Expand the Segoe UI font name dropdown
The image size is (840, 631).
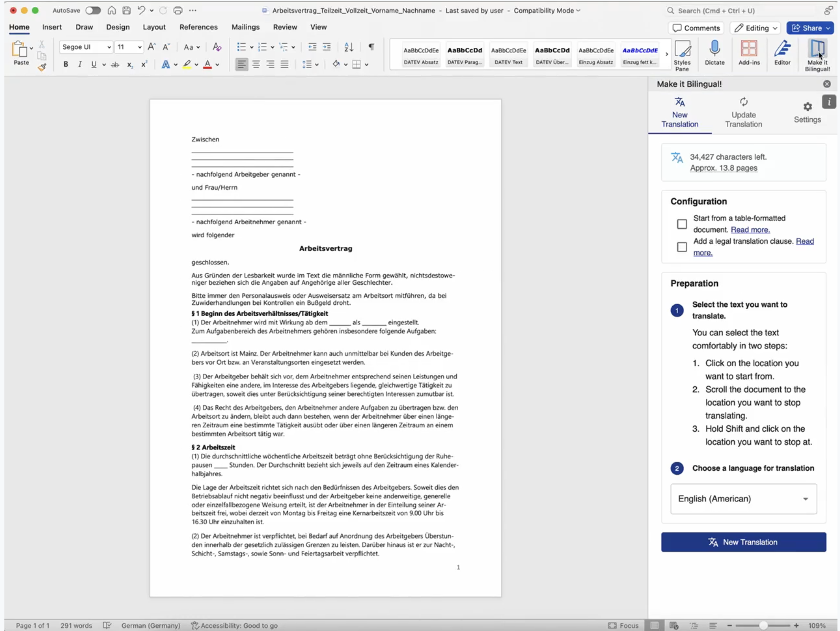point(109,47)
